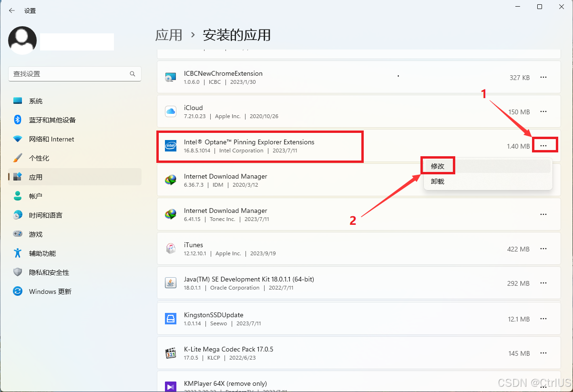The height and width of the screenshot is (392, 573).
Task: Go to 应用 in the breadcrumb
Action: (169, 35)
